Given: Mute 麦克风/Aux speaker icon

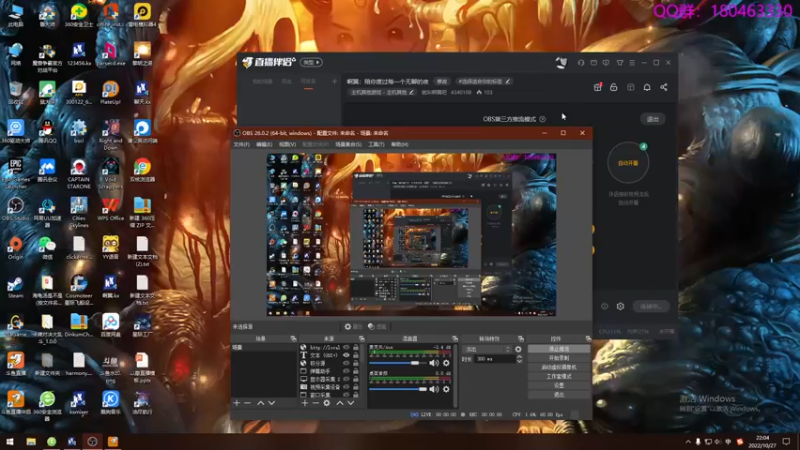Looking at the screenshot, I should coord(434,363).
